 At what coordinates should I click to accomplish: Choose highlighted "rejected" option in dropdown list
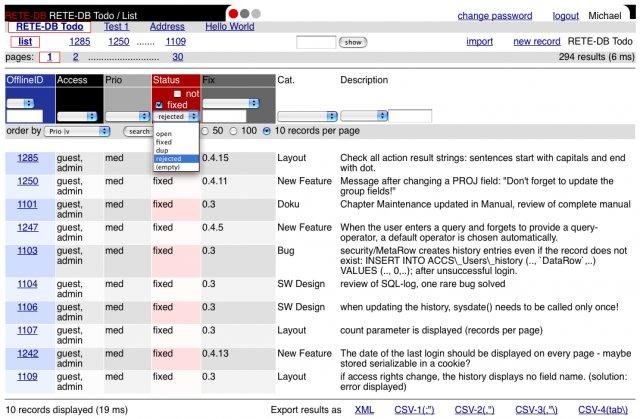click(x=176, y=159)
